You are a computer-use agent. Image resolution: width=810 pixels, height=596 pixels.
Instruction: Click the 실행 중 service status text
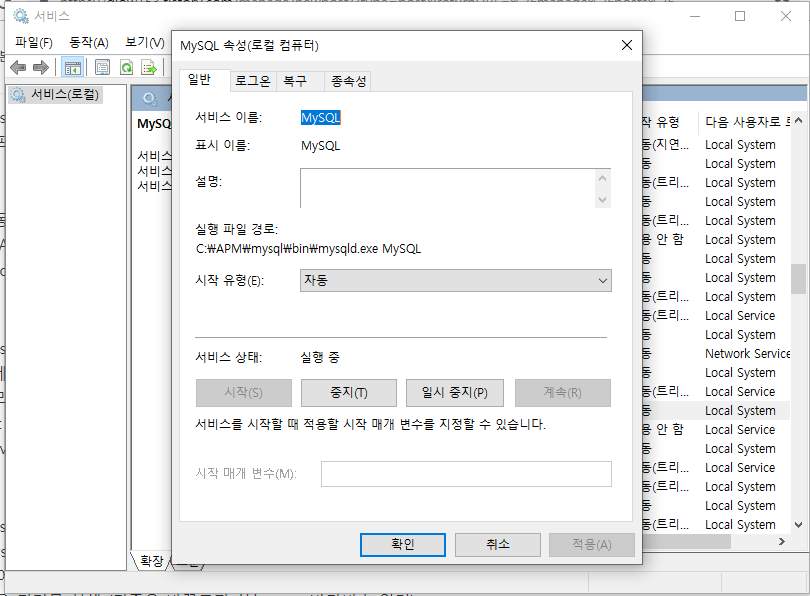pos(320,357)
